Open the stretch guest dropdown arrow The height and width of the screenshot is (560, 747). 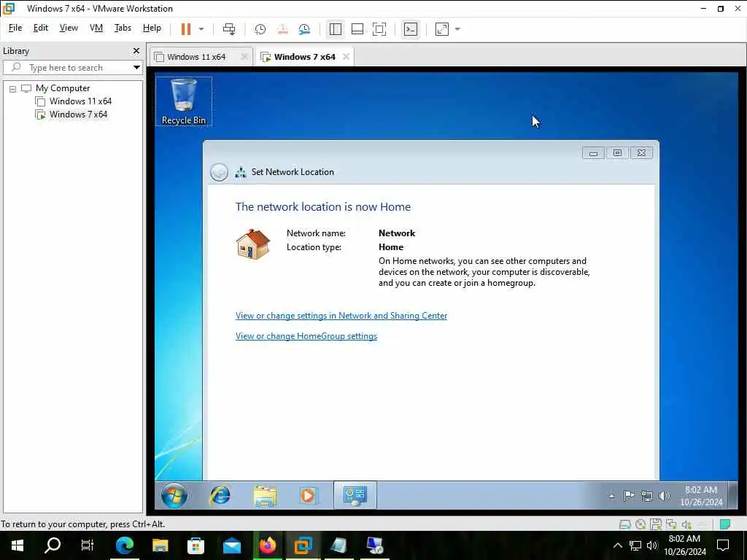pos(457,29)
